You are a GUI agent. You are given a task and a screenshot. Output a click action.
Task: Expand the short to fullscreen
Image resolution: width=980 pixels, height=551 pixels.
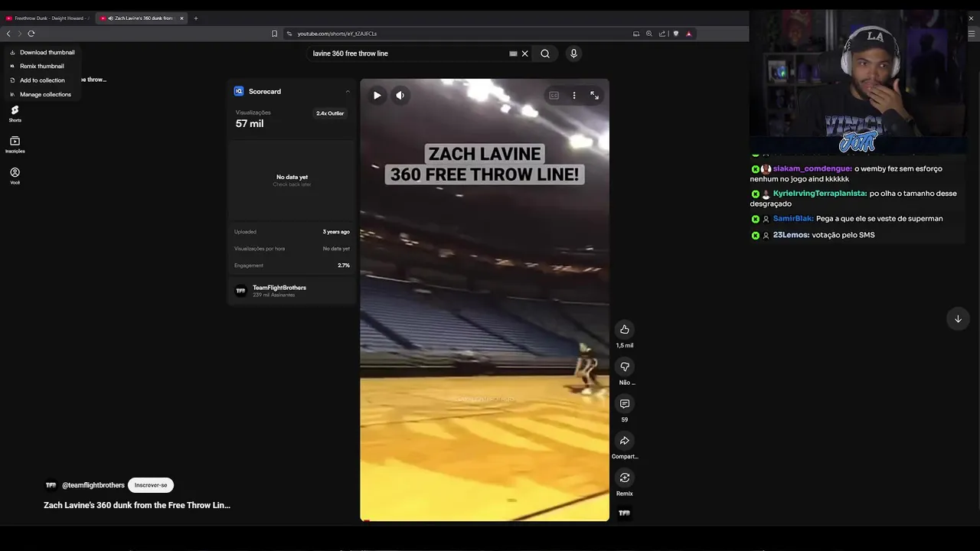594,96
